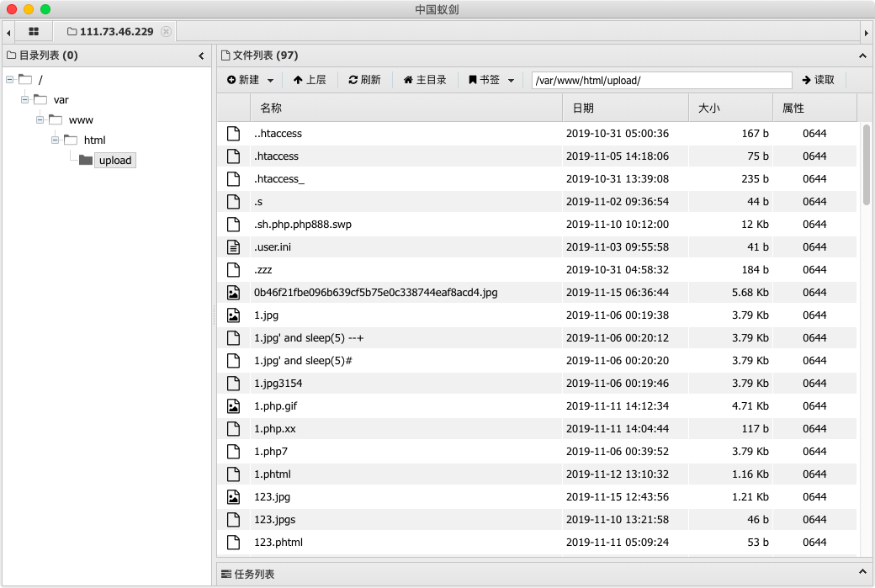Viewport: 875px width, 588px height.
Task: Select file 1.jpg' and sleep(5) --+
Action: (309, 338)
